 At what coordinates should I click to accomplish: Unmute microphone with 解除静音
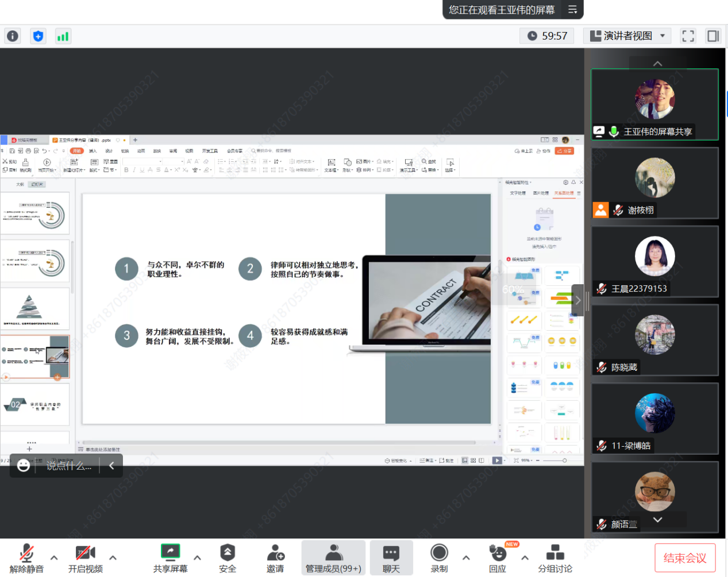(x=26, y=558)
